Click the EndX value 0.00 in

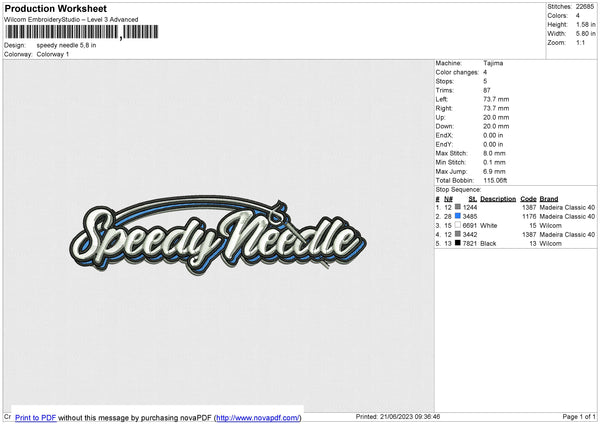493,135
